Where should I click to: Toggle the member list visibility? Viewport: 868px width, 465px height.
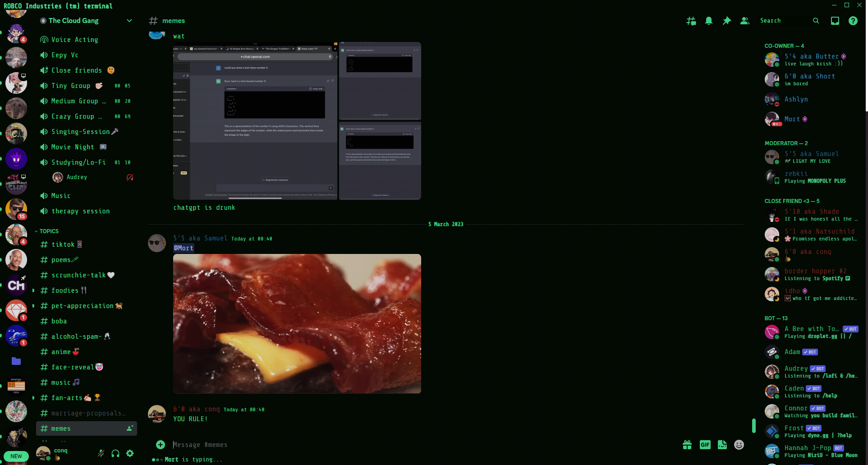(x=744, y=21)
